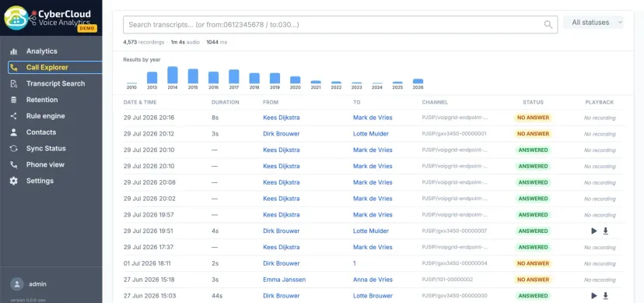Screen dimensions: 644x303
Task: Click the search magnifier icon
Action: point(548,25)
